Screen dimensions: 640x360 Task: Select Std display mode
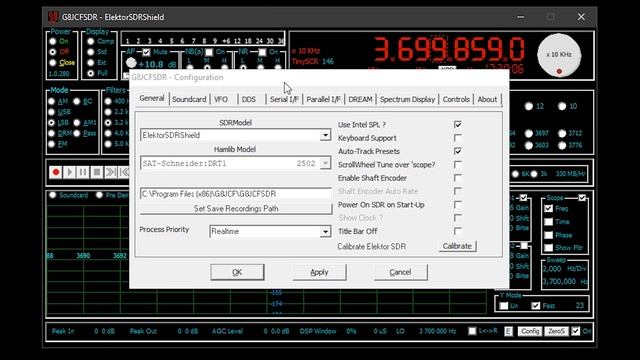(x=91, y=52)
